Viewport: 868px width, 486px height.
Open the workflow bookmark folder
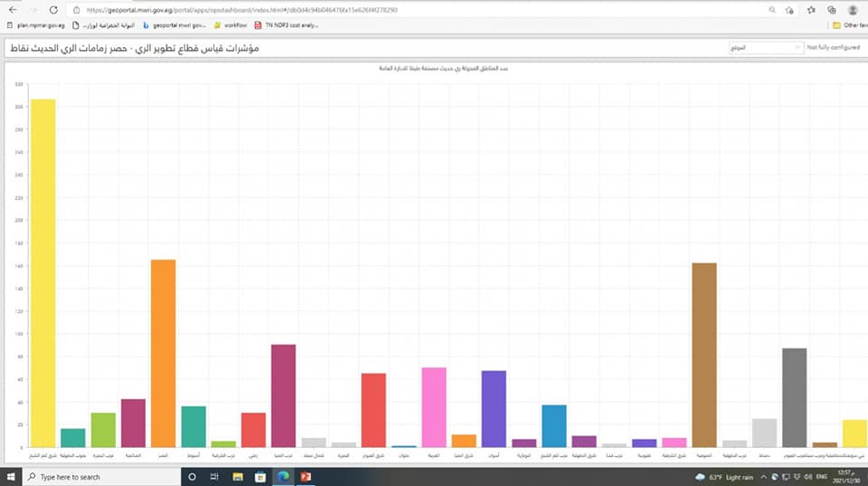[230, 25]
